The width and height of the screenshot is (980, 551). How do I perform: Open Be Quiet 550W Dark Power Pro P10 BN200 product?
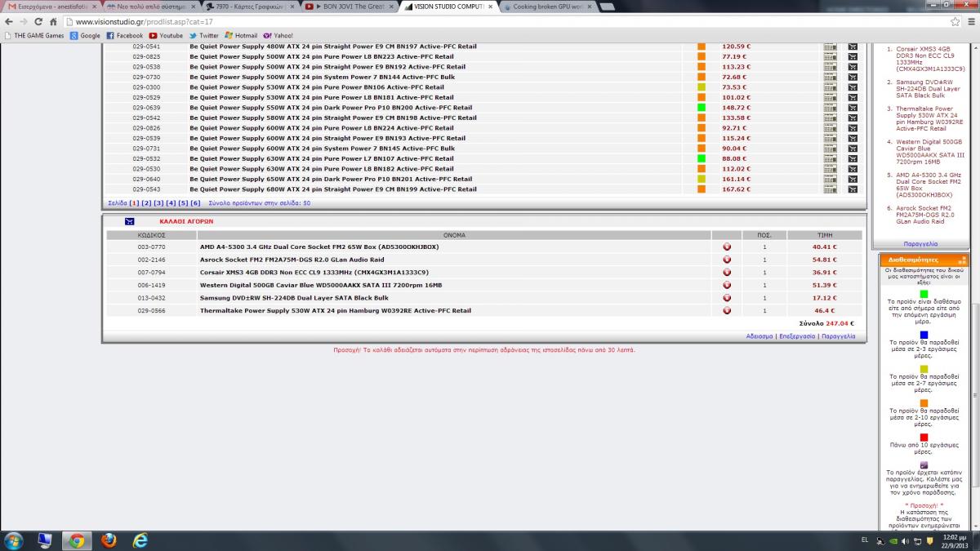[x=331, y=108]
